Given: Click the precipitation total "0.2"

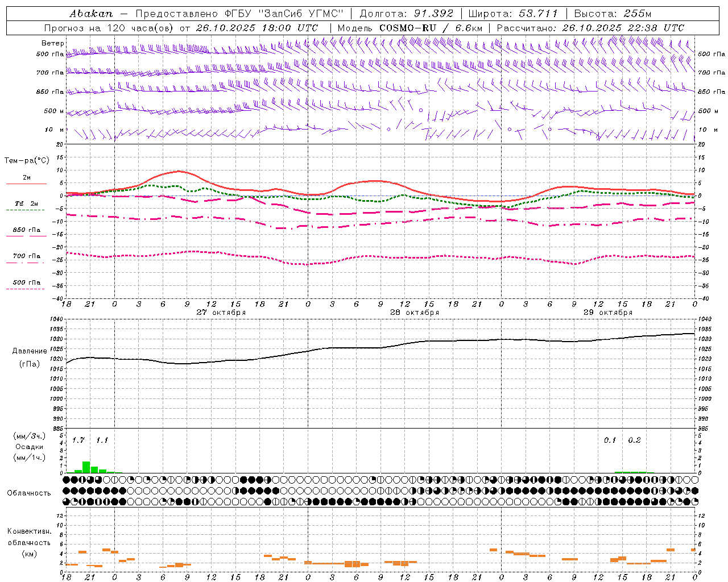Looking at the screenshot, I should pyautogui.click(x=635, y=440).
